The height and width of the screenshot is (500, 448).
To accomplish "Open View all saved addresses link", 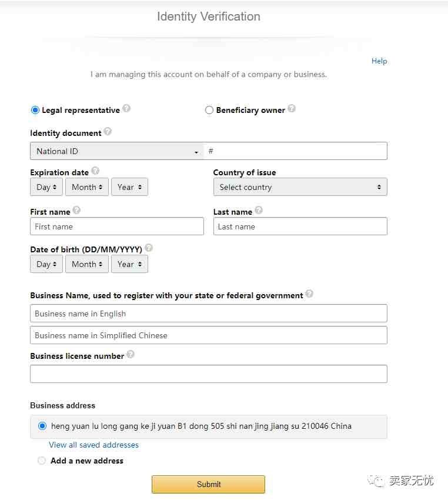I will pyautogui.click(x=93, y=445).
